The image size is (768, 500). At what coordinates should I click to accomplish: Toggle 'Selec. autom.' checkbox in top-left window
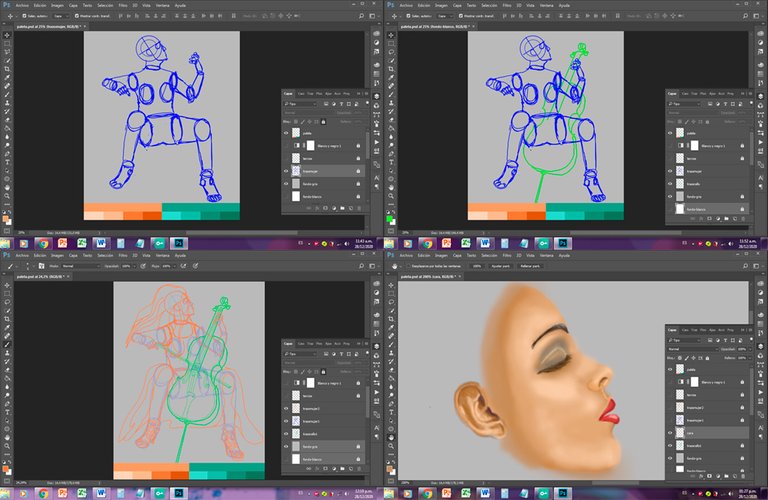point(24,16)
